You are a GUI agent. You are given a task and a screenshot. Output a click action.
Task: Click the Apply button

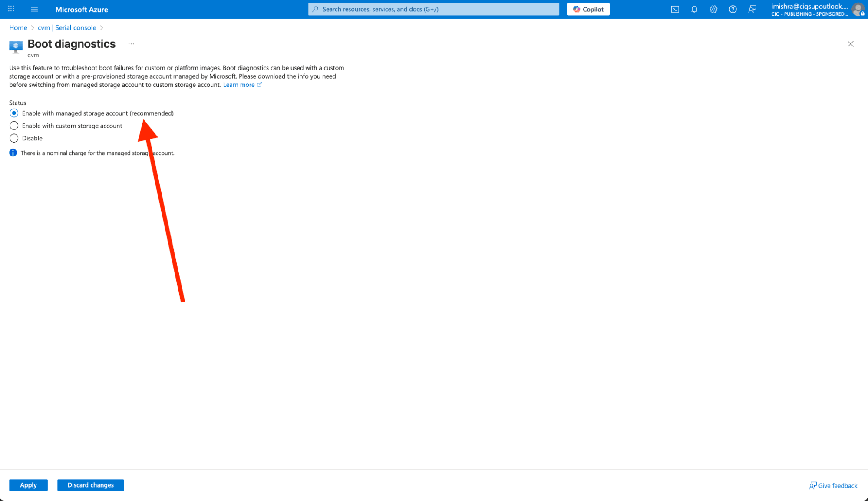click(x=28, y=485)
